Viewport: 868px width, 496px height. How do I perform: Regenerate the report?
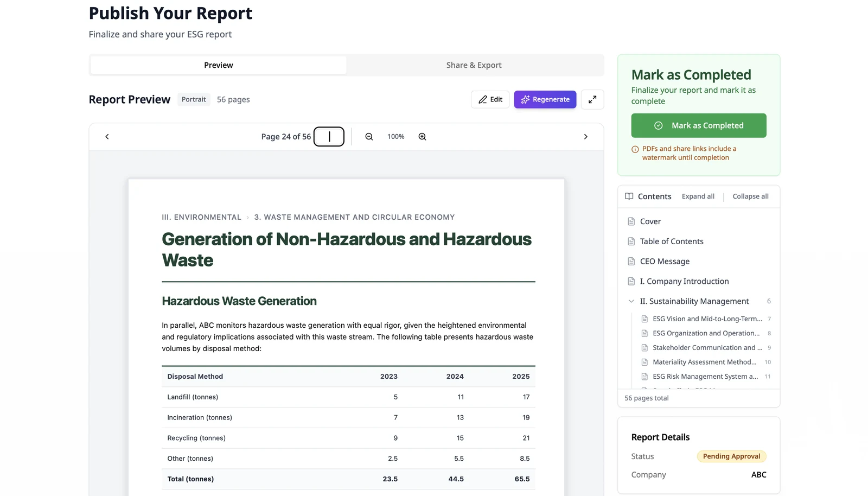[x=545, y=99]
